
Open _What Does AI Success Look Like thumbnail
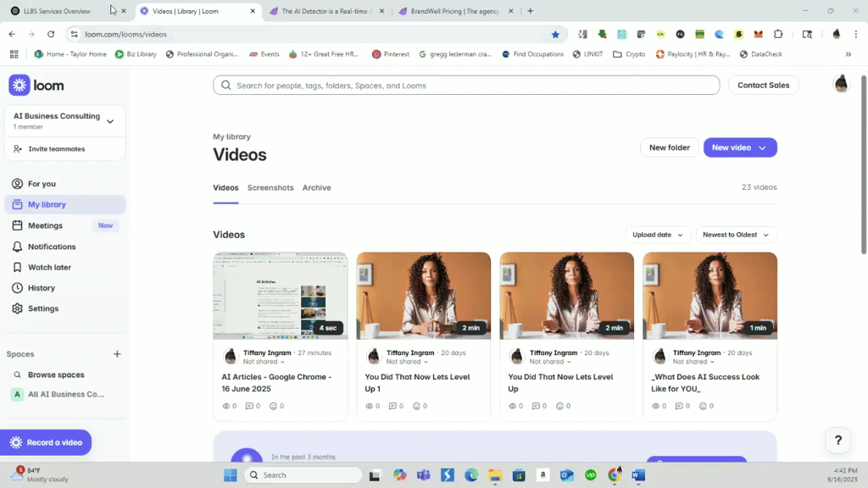pyautogui.click(x=709, y=296)
